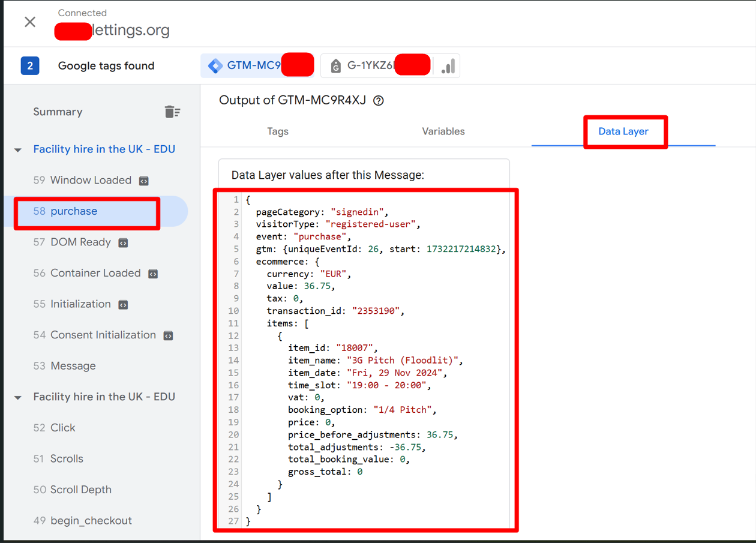756x543 pixels.
Task: Select the 49 begin_checkout event
Action: point(91,520)
